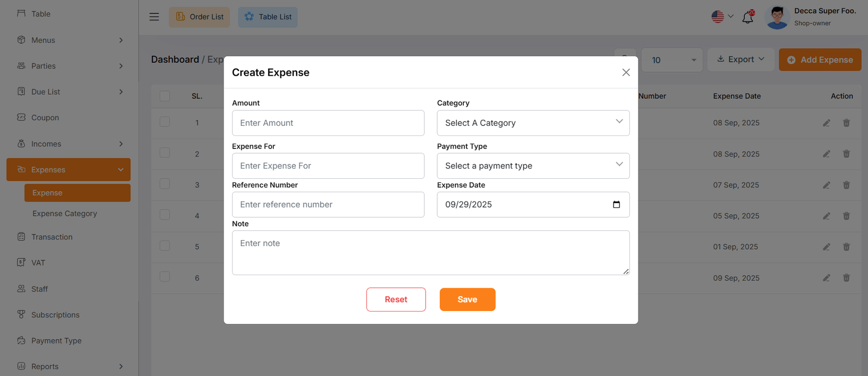Open the notifications bell
This screenshot has width=868, height=376.
click(748, 17)
